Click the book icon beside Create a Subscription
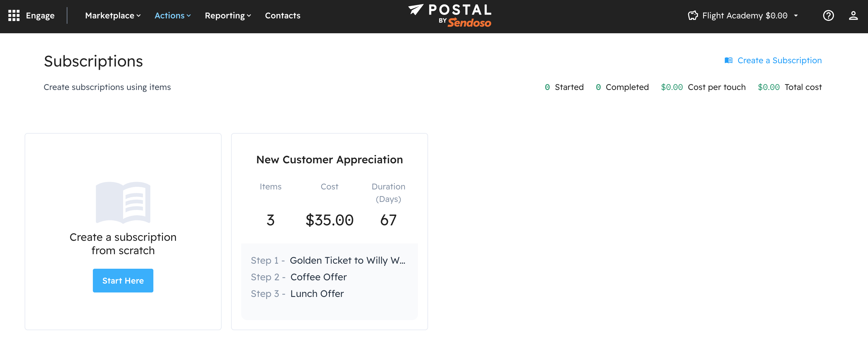This screenshot has width=868, height=348. tap(729, 60)
